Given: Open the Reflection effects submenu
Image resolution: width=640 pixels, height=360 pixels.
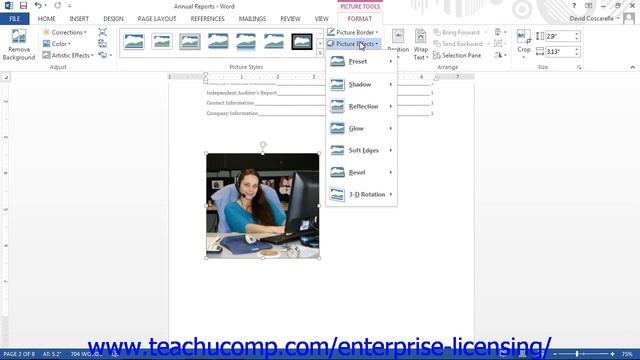Looking at the screenshot, I should tap(361, 107).
